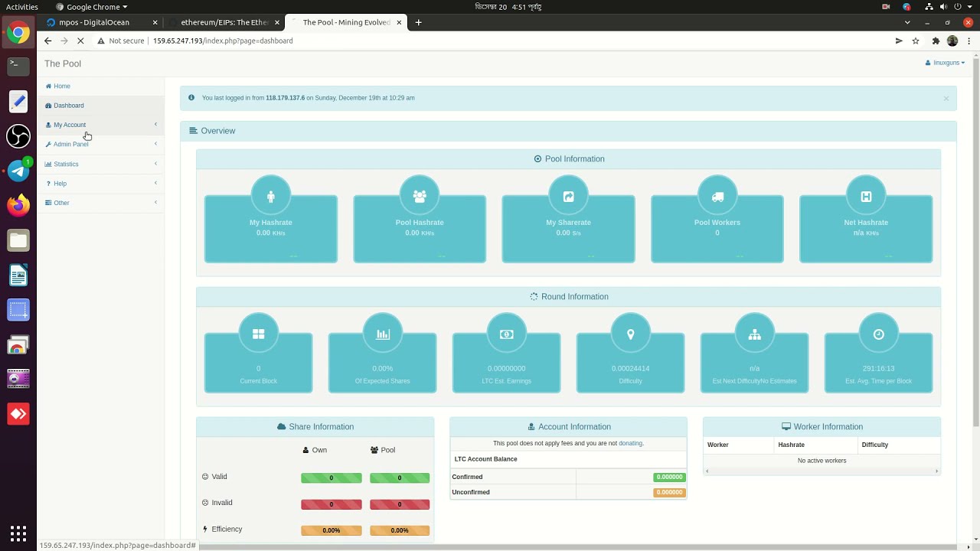Click the Pool Hashrate group icon
980x551 pixels.
click(x=420, y=197)
